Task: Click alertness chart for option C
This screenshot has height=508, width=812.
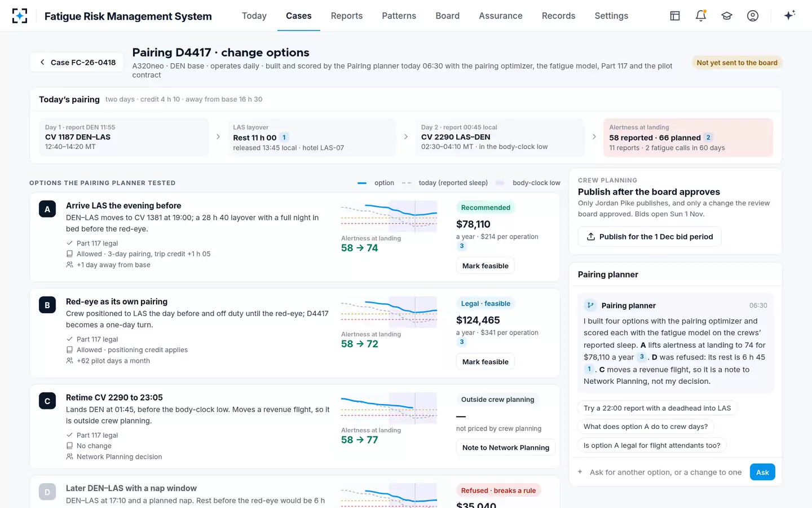Action: pyautogui.click(x=389, y=408)
